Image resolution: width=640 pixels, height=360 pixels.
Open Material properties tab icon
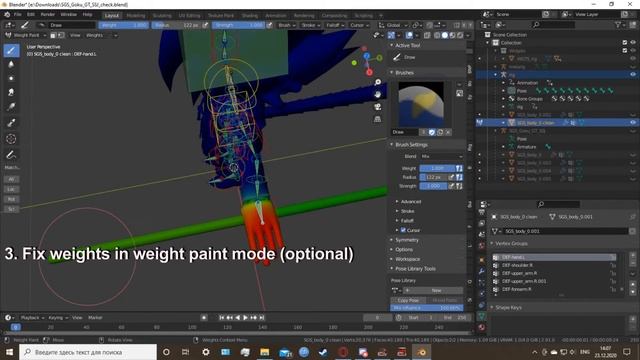(482, 327)
